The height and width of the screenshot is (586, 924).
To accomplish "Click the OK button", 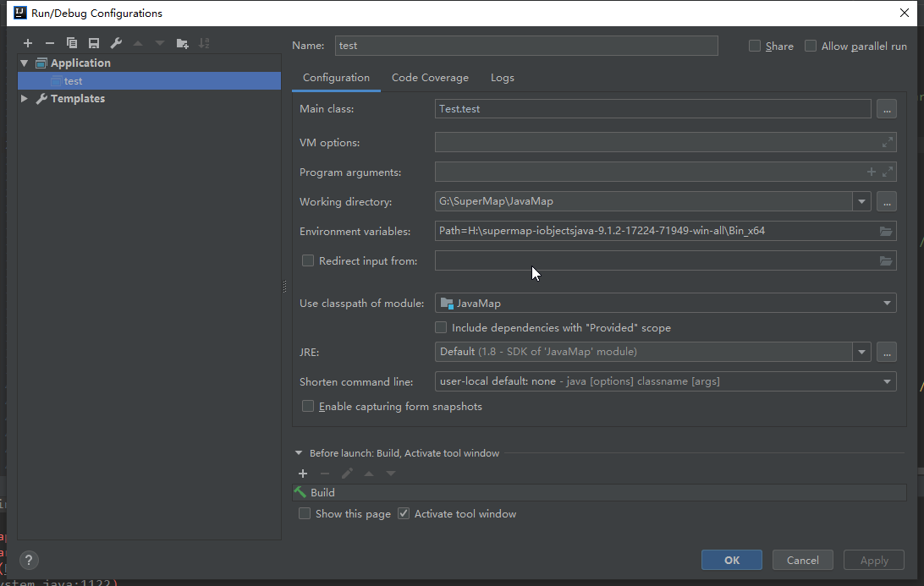I will click(x=731, y=560).
